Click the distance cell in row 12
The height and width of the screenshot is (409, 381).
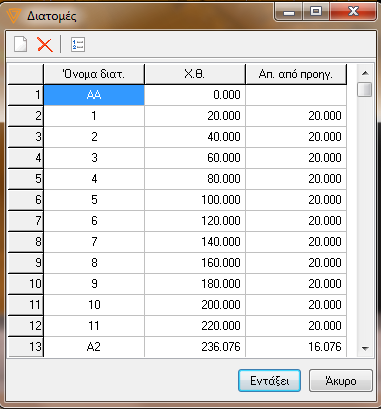[x=296, y=326]
